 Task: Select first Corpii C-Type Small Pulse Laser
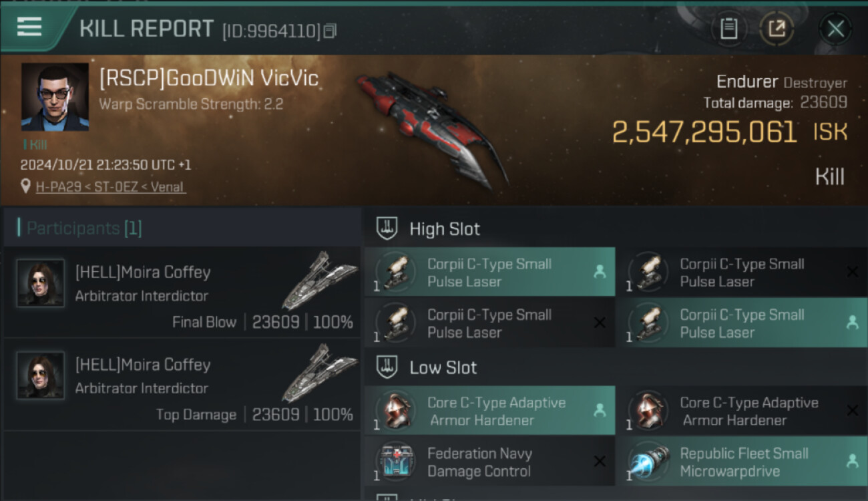coord(490,273)
